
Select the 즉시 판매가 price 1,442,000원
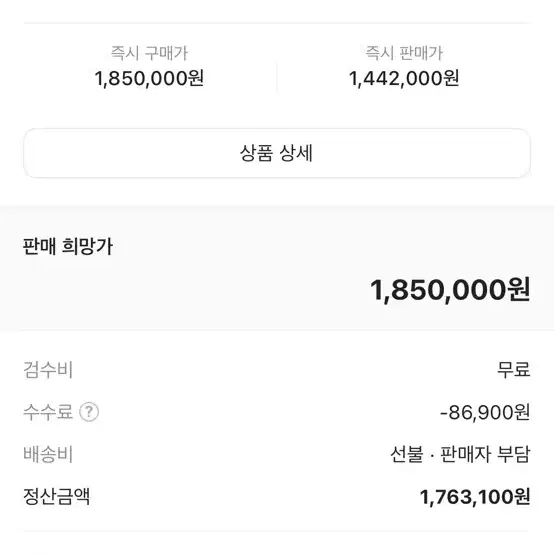click(x=404, y=78)
